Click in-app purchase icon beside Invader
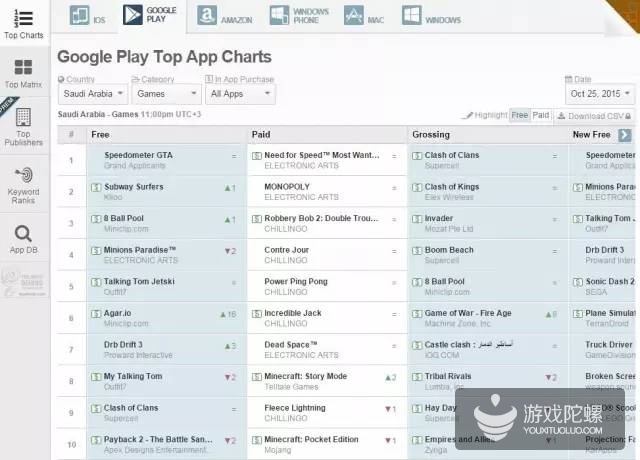Screen dimensions: 640x460 (417, 219)
